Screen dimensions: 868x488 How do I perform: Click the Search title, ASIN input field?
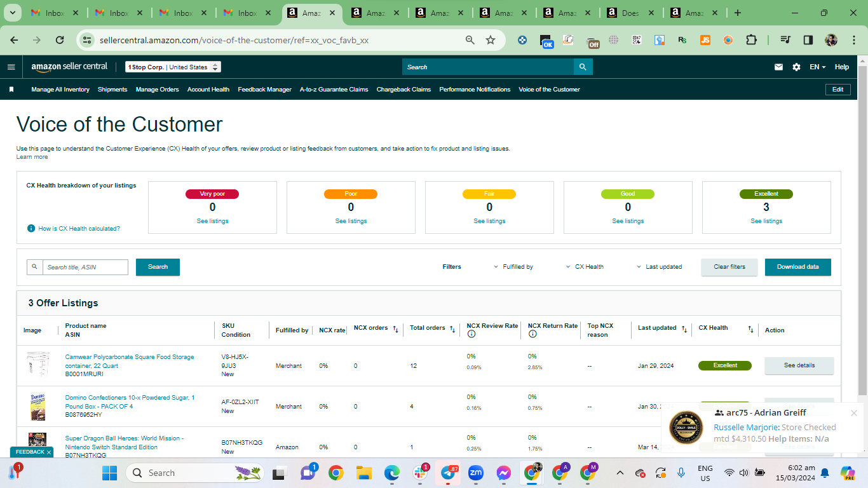coord(85,267)
